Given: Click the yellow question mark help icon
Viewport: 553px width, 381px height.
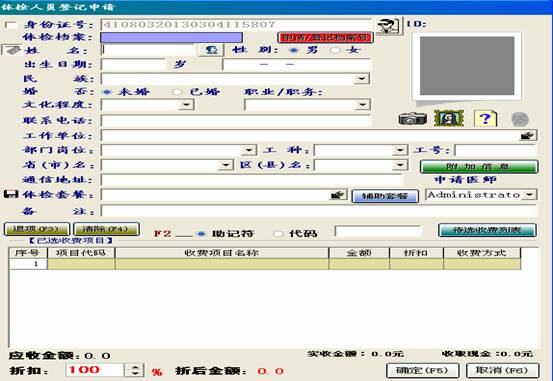Looking at the screenshot, I should [486, 119].
